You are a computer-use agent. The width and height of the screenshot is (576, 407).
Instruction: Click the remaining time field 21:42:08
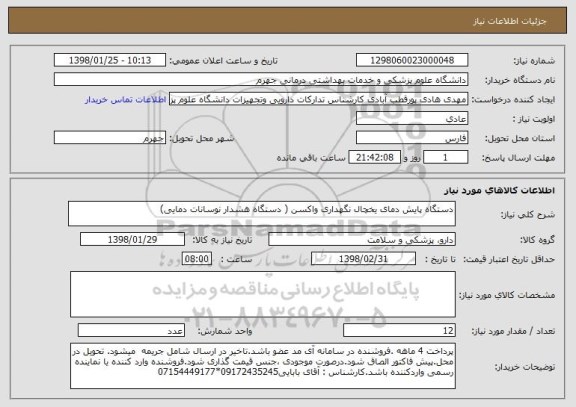374,158
